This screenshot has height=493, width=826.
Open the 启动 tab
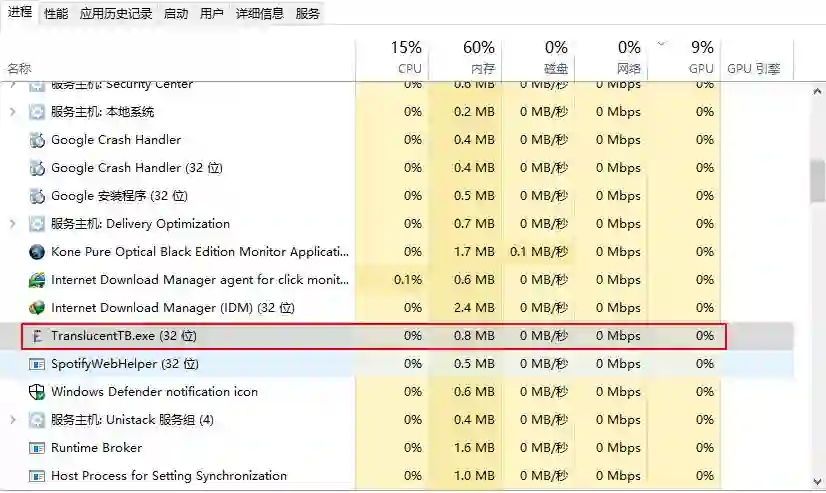pyautogui.click(x=175, y=14)
